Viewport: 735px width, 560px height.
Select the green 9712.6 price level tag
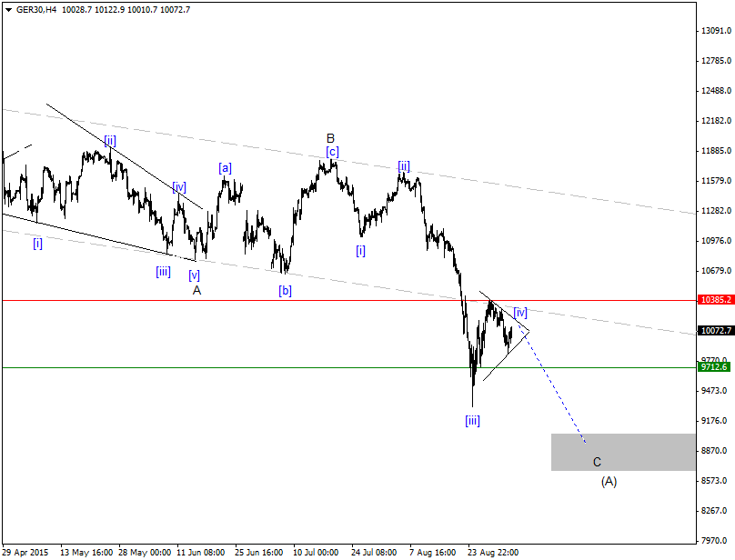tap(714, 367)
